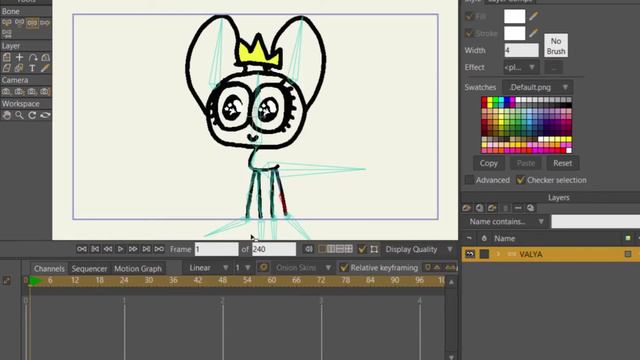
Task: Toggle the Relative keyframing checkbox
Action: click(x=344, y=268)
